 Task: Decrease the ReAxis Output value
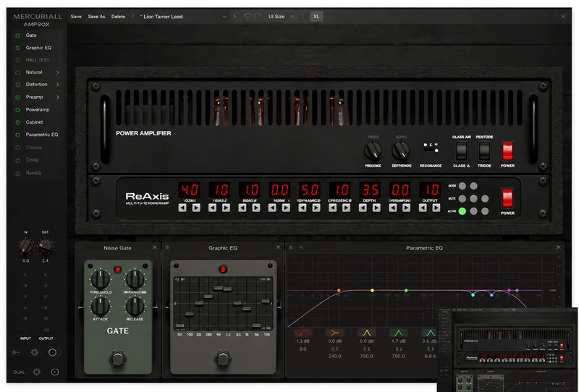pyautogui.click(x=423, y=208)
